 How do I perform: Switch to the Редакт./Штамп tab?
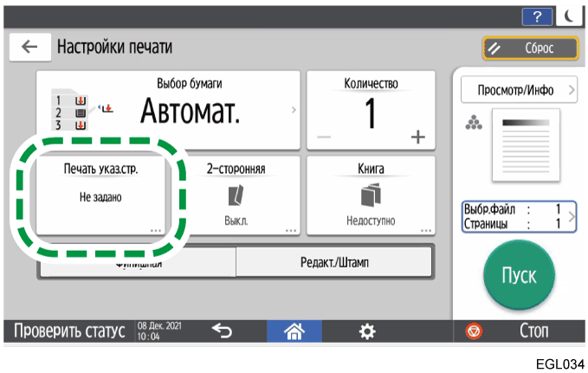tap(334, 262)
